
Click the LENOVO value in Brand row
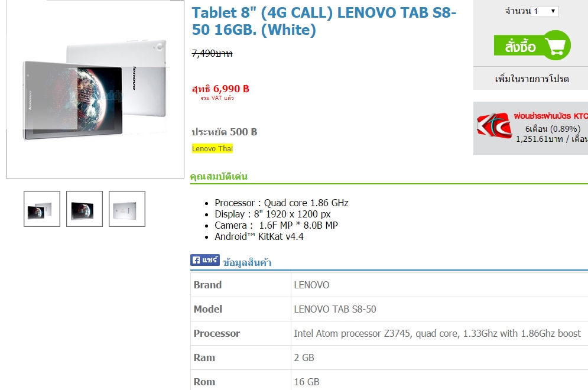pos(311,285)
